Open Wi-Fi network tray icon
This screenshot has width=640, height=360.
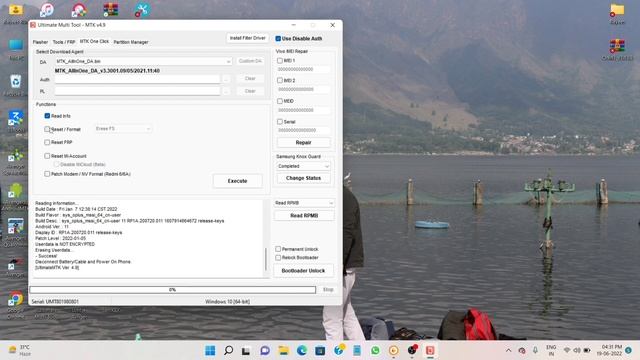pos(567,350)
